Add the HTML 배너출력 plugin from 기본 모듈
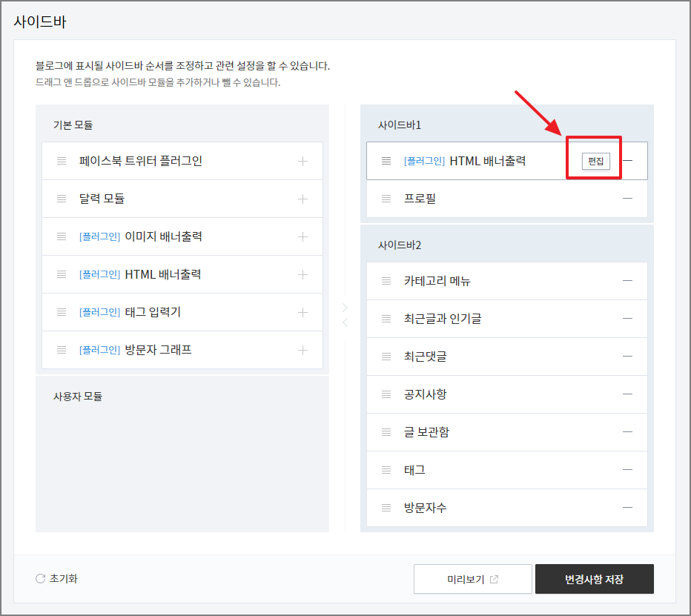This screenshot has height=616, width=691. click(302, 274)
